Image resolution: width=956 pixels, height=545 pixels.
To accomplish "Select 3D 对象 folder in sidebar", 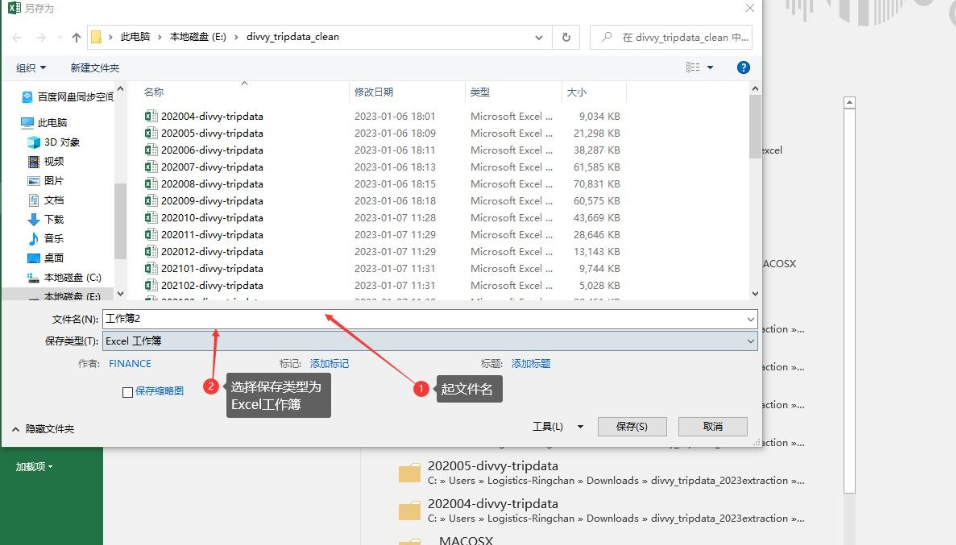I will tap(61, 142).
